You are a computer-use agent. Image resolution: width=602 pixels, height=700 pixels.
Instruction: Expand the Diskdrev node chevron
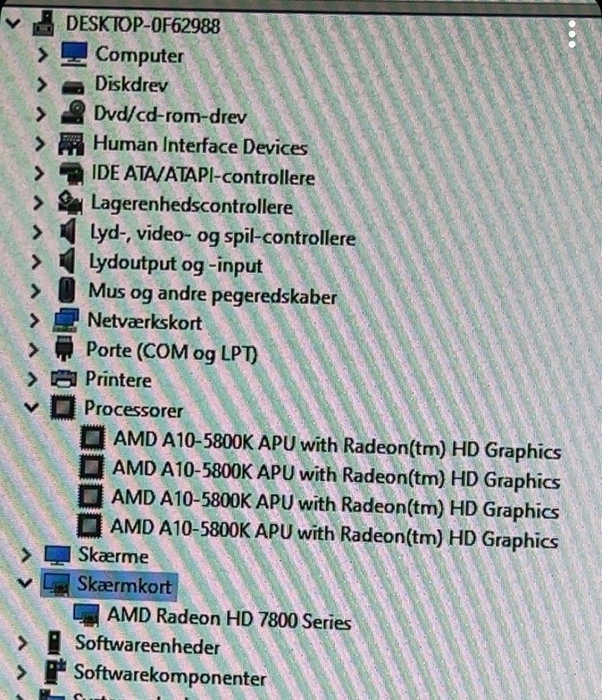41,84
